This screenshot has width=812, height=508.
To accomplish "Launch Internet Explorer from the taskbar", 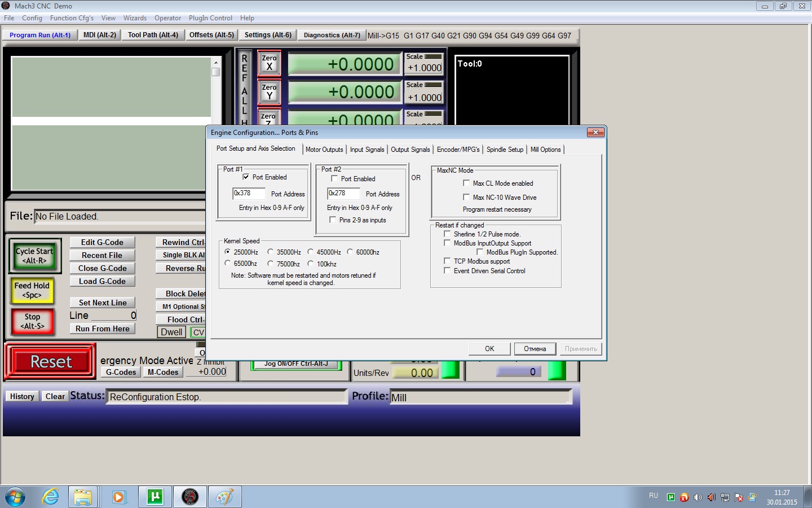I will tap(51, 497).
